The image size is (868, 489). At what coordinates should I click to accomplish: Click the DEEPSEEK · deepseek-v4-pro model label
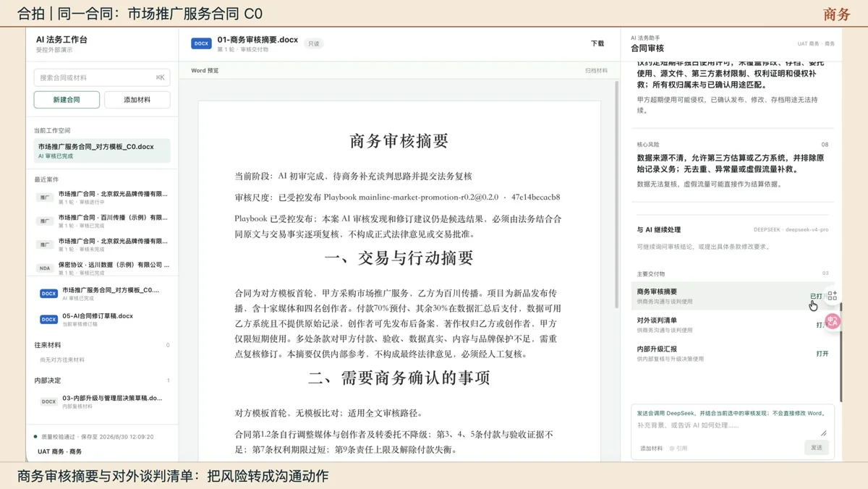(791, 230)
